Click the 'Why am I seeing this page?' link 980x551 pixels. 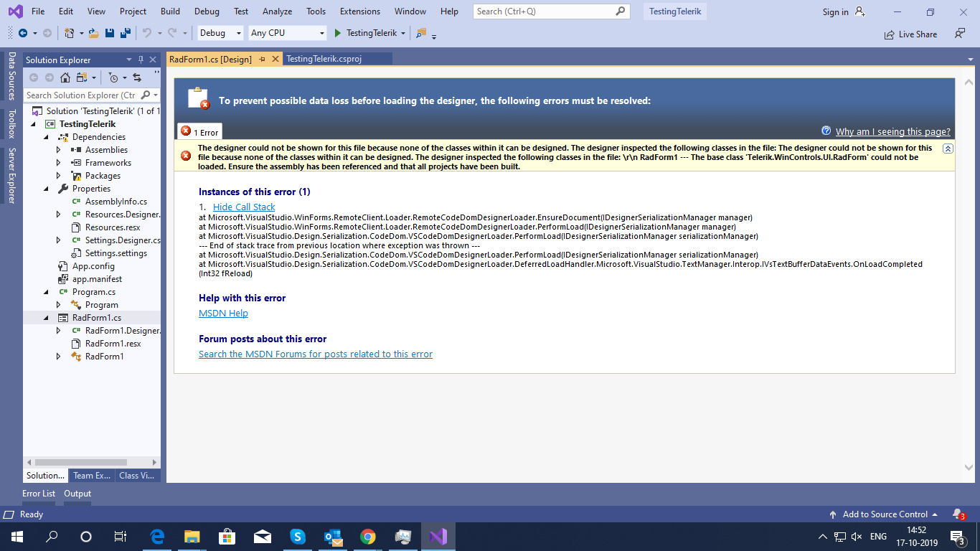893,132
